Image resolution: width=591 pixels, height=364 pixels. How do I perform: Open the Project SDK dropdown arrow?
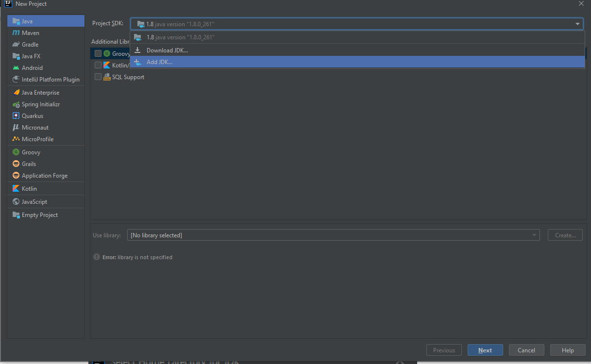point(577,24)
